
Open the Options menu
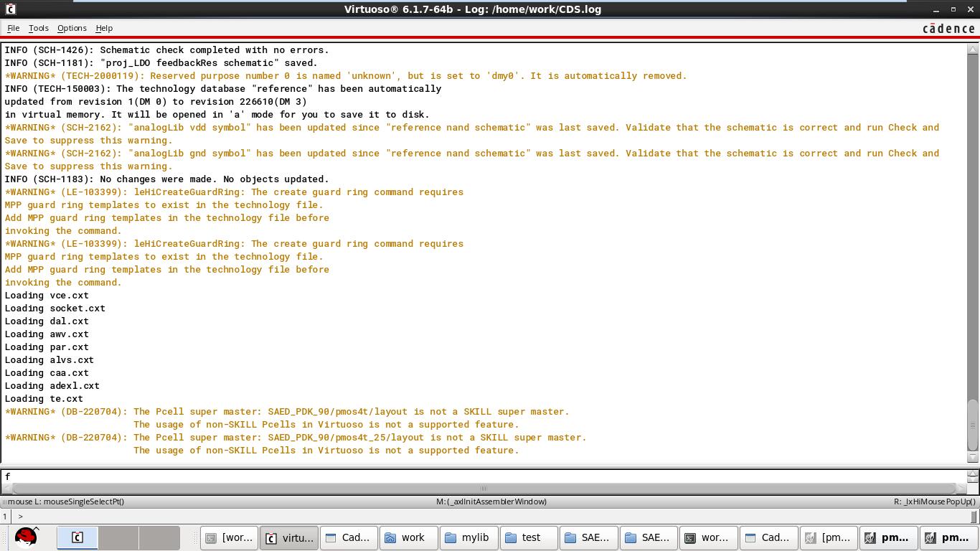pyautogui.click(x=72, y=28)
